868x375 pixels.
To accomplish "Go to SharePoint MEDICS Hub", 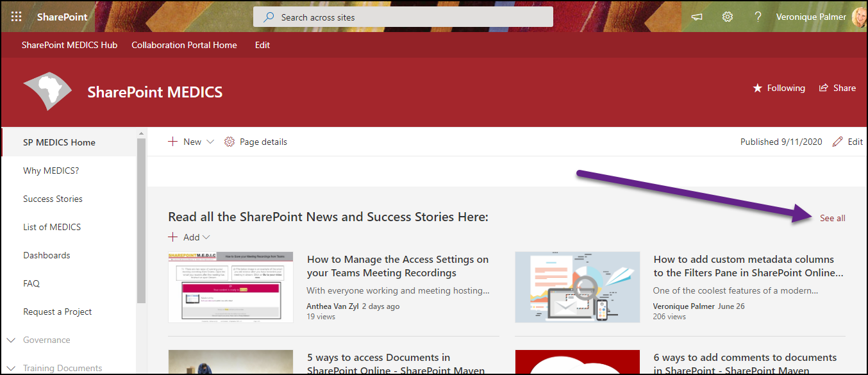I will pos(69,45).
